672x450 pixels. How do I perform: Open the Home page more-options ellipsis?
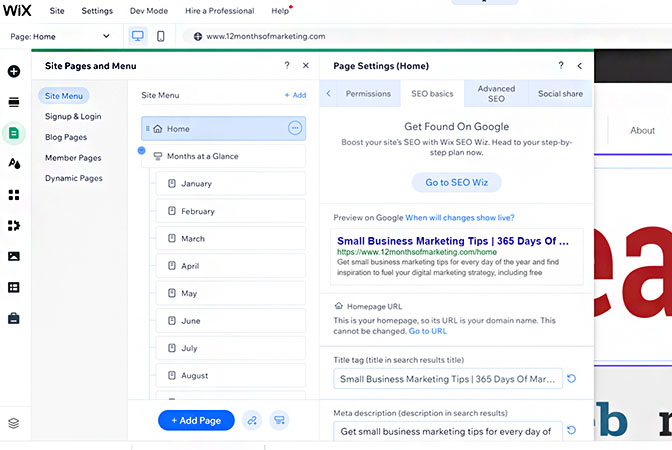click(x=295, y=128)
